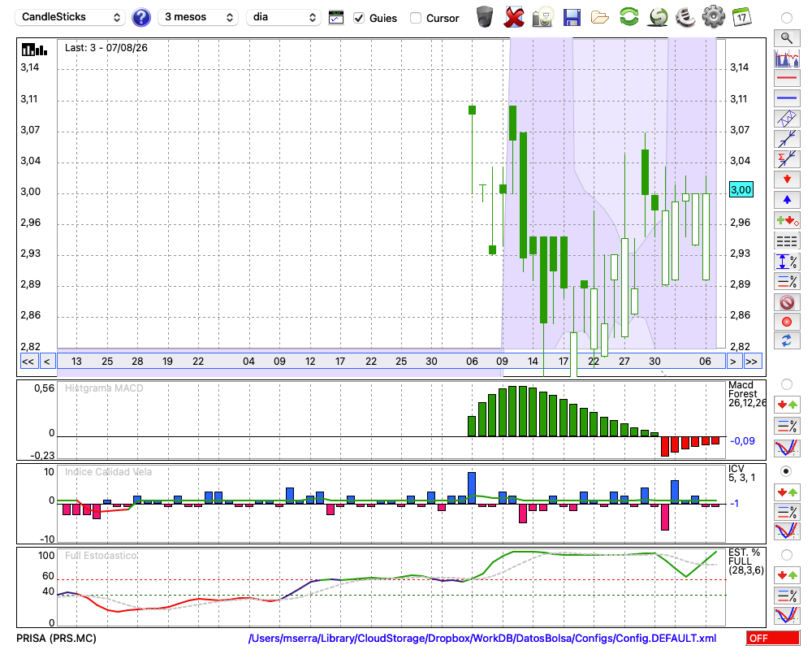Toggle the red OFF button

(773, 638)
